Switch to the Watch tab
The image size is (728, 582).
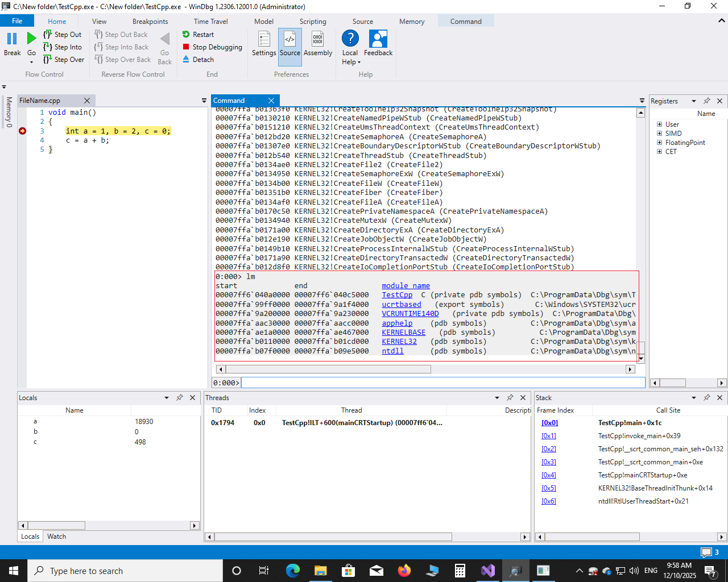(56, 537)
